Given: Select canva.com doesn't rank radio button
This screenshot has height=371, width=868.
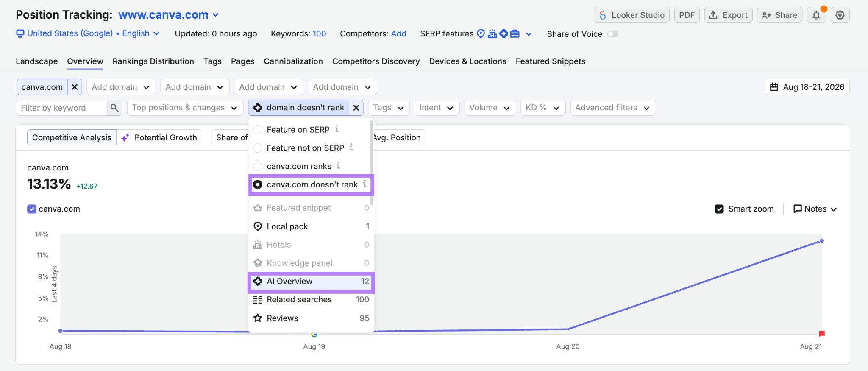Looking at the screenshot, I should [x=258, y=184].
